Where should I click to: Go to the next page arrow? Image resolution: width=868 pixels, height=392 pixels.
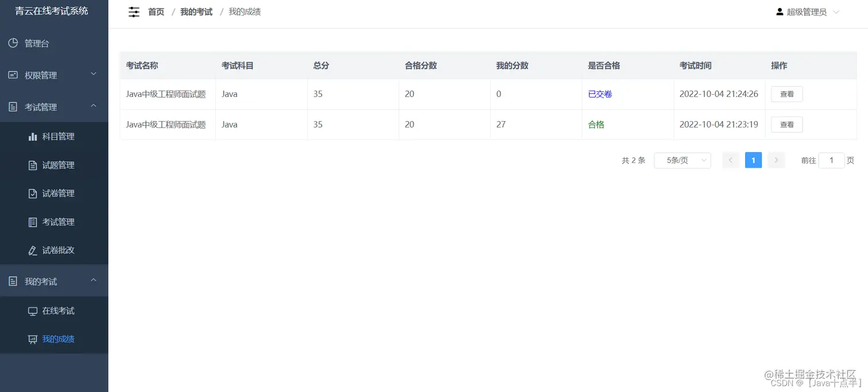point(776,161)
